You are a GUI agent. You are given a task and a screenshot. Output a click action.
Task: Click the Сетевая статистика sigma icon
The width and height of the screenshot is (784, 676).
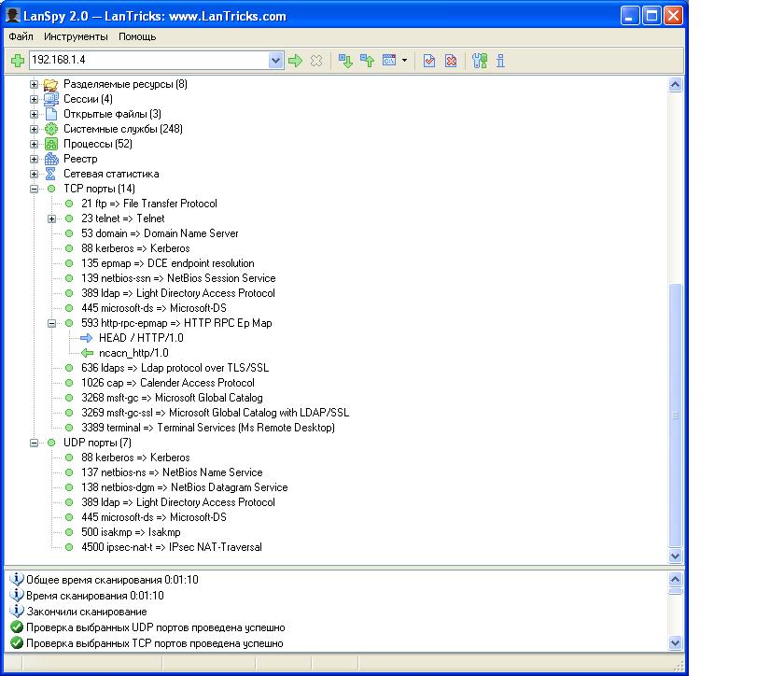point(50,174)
